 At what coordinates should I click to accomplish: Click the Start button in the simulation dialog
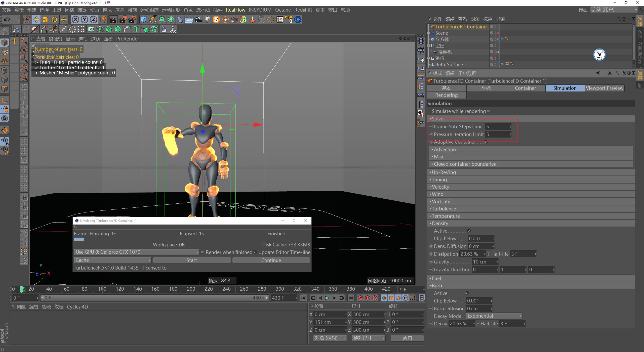(x=192, y=260)
